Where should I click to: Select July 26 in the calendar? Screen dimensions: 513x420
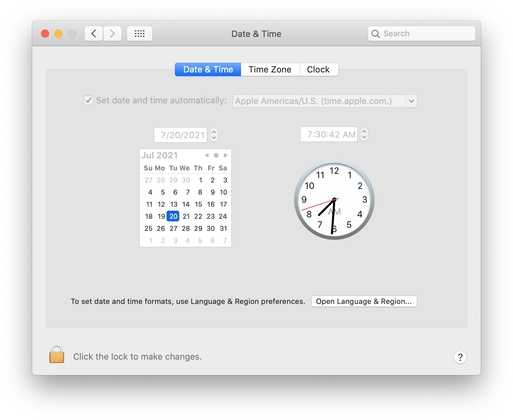click(161, 228)
